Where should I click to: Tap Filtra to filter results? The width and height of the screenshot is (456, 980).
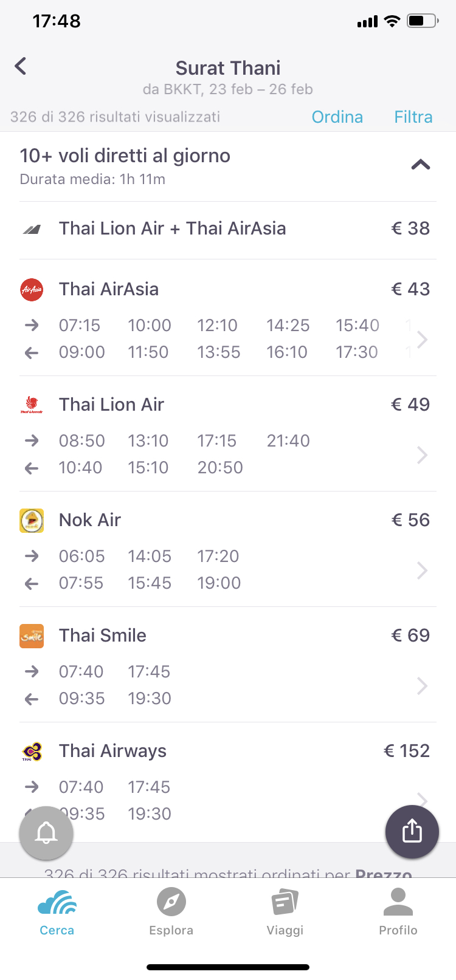point(413,117)
